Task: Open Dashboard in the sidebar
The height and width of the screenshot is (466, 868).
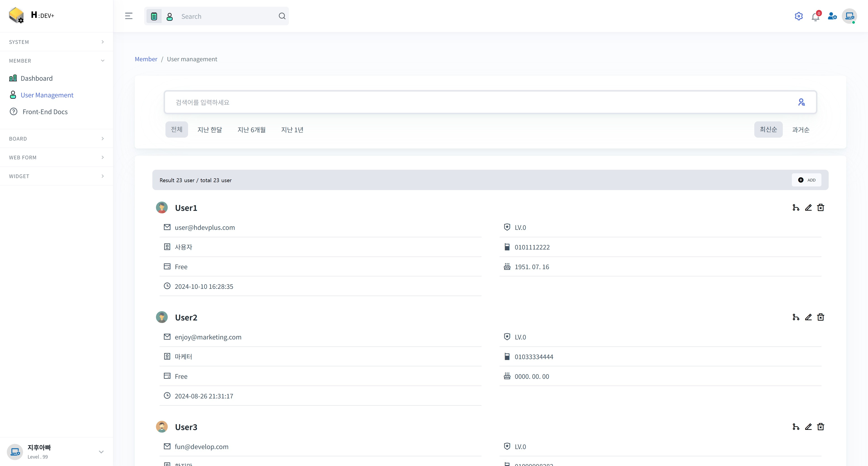Action: (36, 78)
